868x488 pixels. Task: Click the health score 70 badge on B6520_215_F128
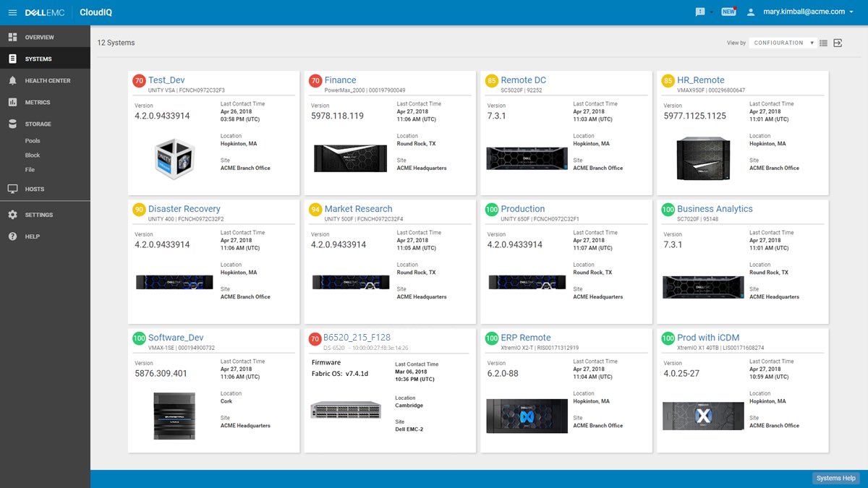point(315,338)
